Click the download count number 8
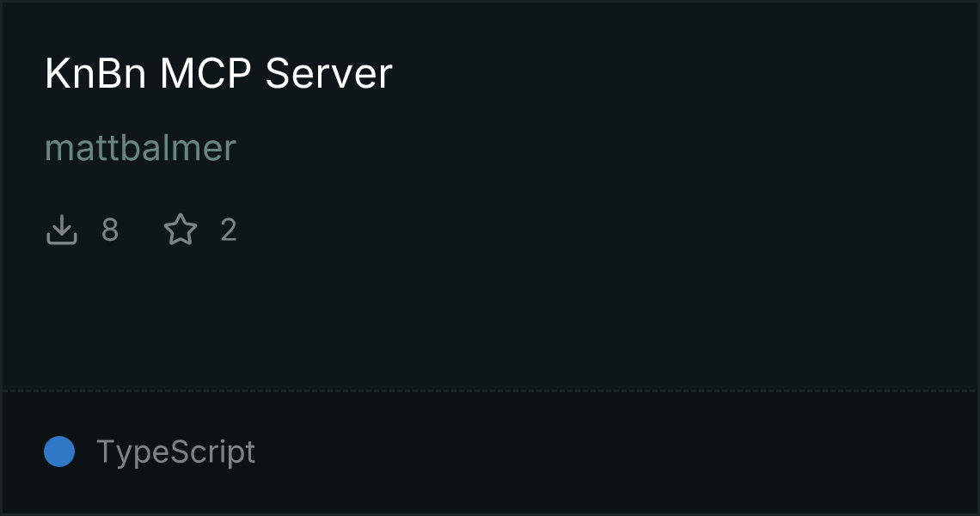Screen dimensions: 980x516 [110, 230]
